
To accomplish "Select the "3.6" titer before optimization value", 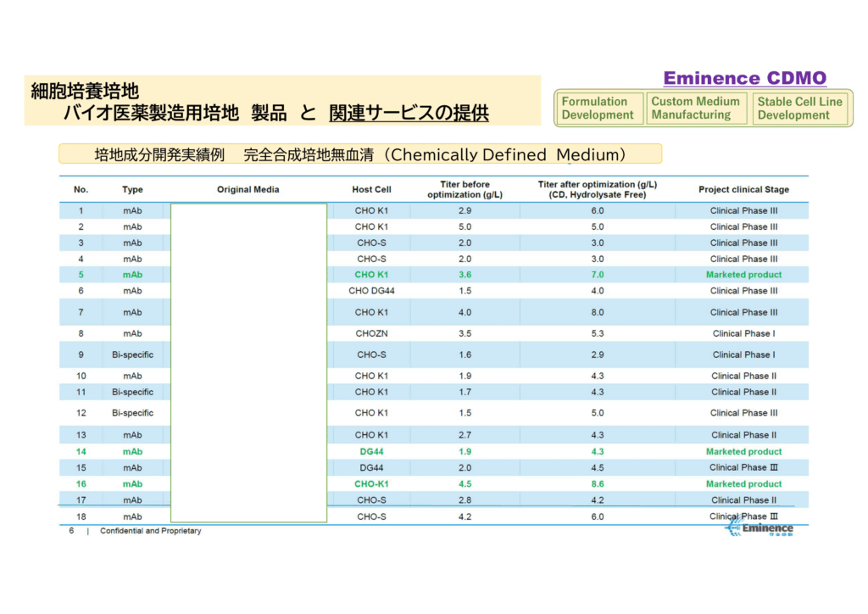I will (465, 275).
